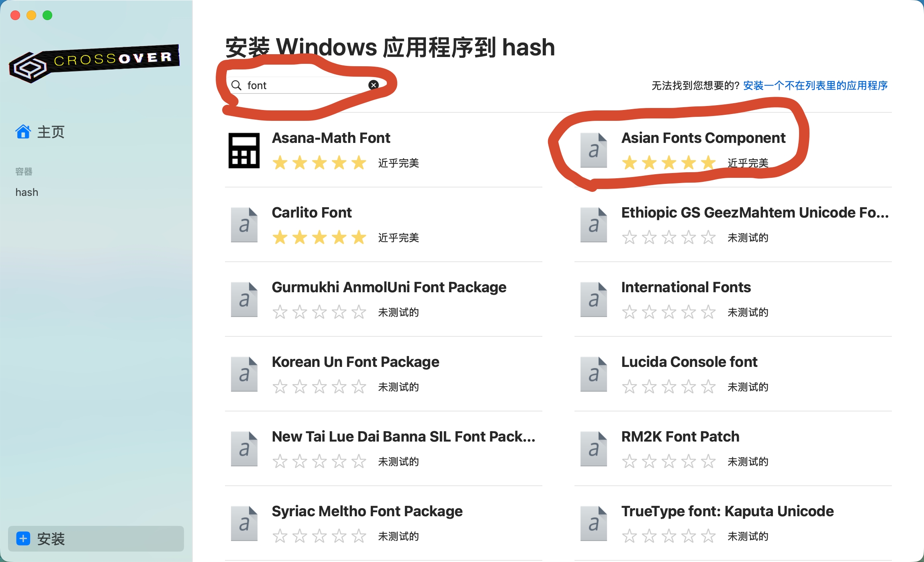Click the International Fonts icon
The width and height of the screenshot is (924, 562).
point(594,300)
